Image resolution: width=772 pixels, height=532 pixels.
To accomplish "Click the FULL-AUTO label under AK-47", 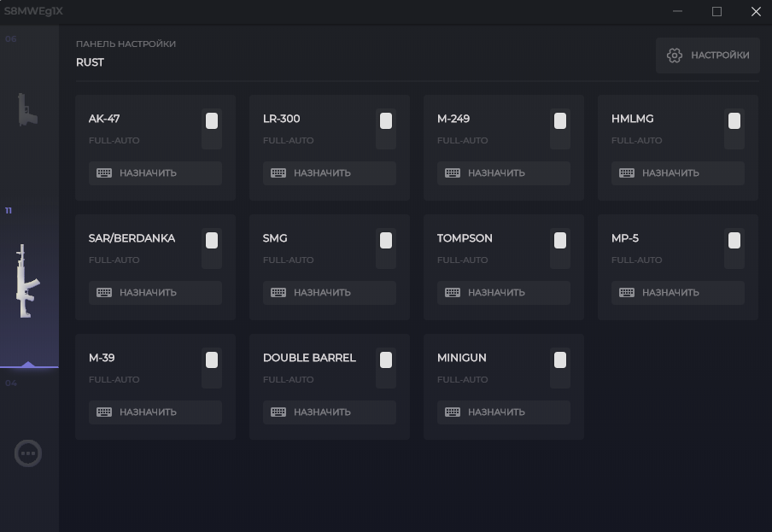I will tap(114, 140).
